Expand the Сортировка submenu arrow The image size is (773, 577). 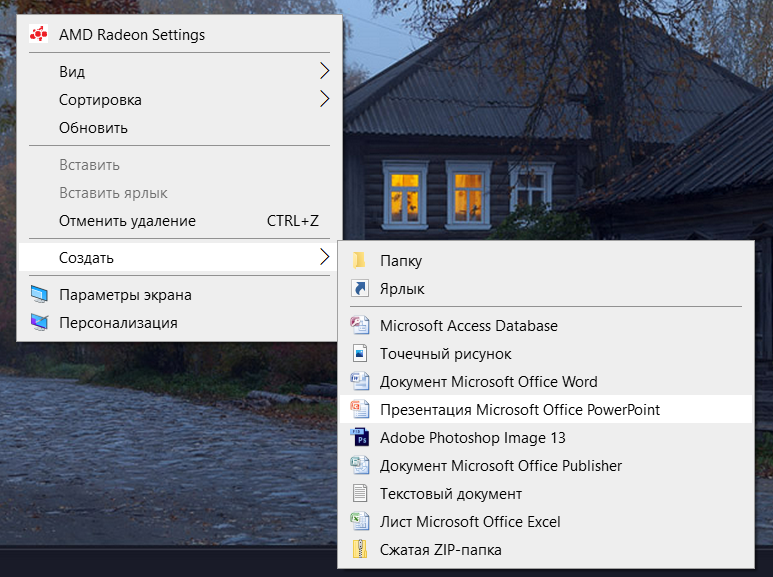(324, 99)
